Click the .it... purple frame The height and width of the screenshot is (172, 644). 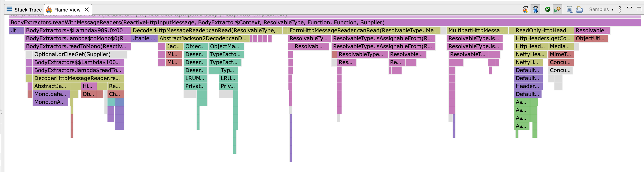[x=17, y=31]
